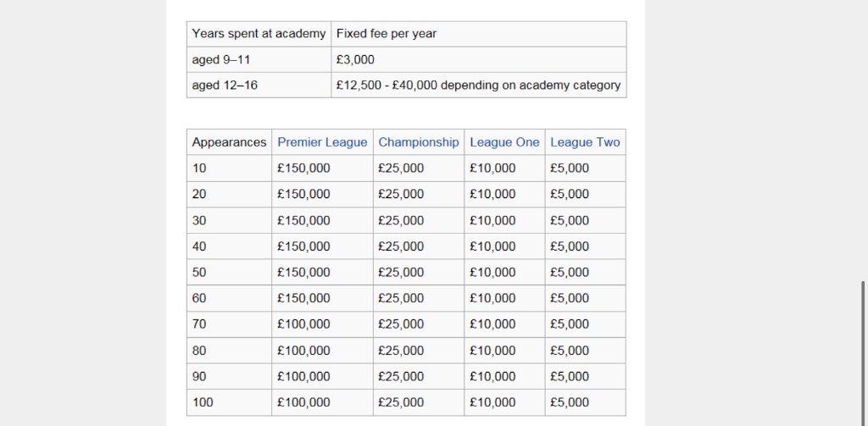
Task: Select the "aged 12–16" table cell
Action: tap(225, 85)
